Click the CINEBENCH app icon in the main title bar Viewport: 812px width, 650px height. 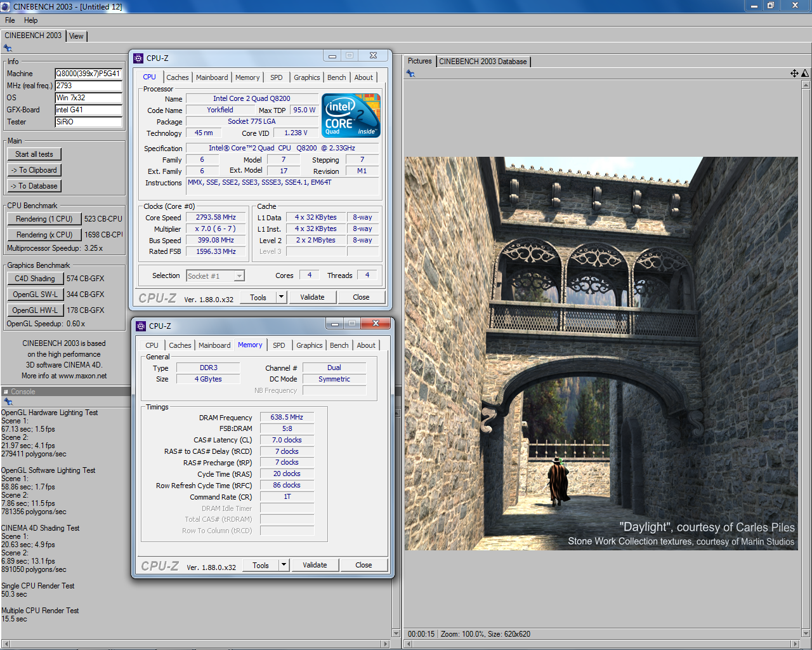[5, 6]
